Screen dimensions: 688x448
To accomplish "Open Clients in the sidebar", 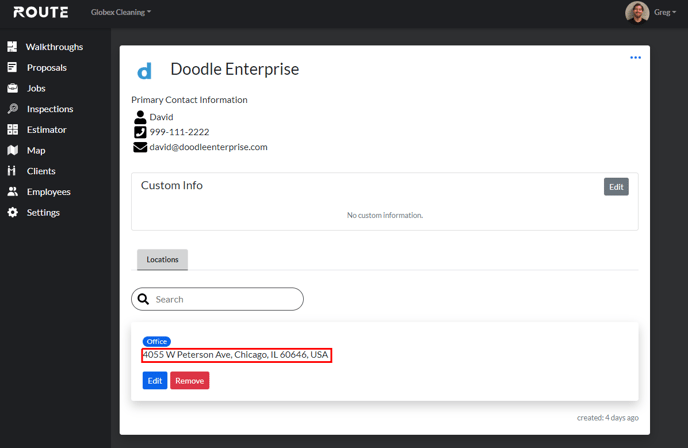I will (41, 171).
